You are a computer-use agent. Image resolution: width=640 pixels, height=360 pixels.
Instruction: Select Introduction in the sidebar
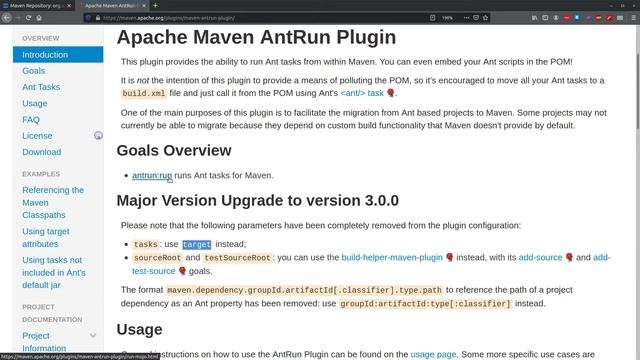pos(58,55)
